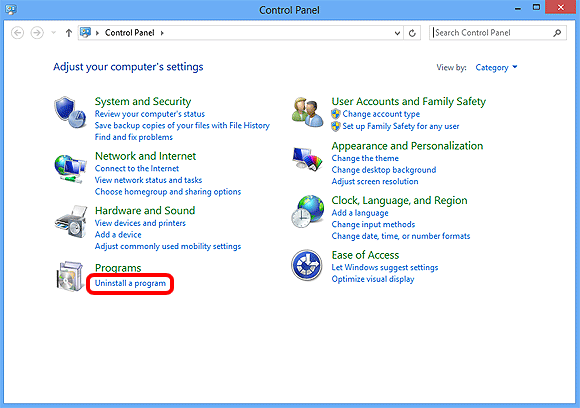This screenshot has height=408, width=580.
Task: Click the Add a device link
Action: (118, 235)
